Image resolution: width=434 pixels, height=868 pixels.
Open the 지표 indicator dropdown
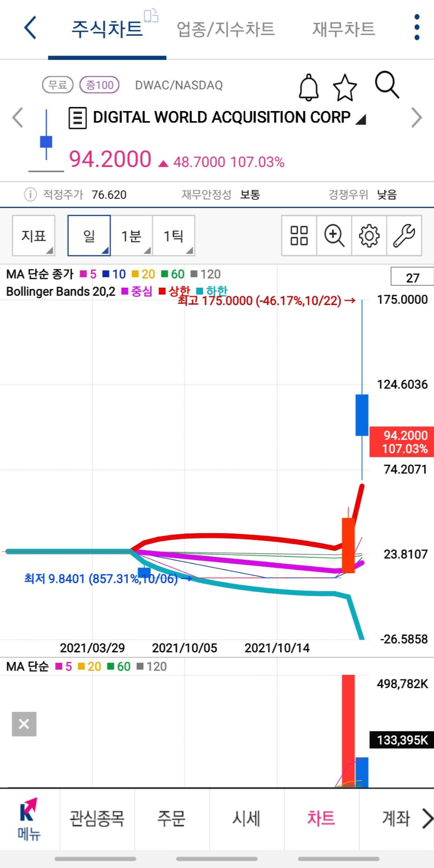pos(33,235)
